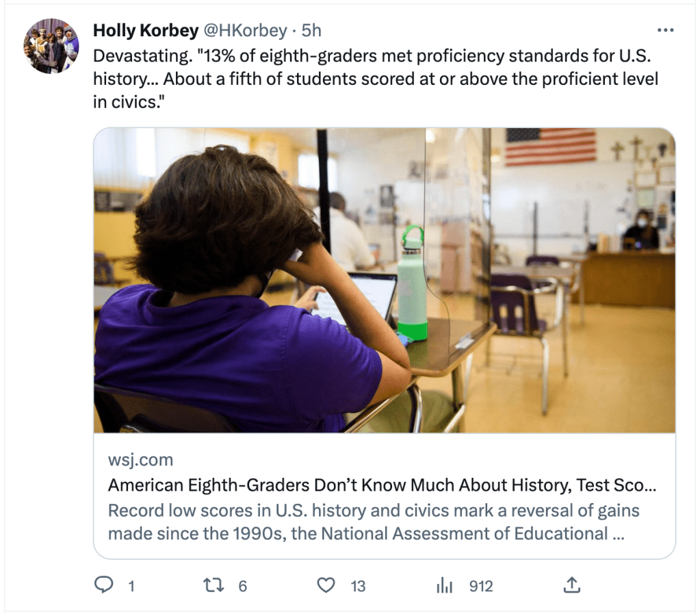Click Holly Korbey's profile avatar
This screenshot has height=614, width=700.
[51, 46]
